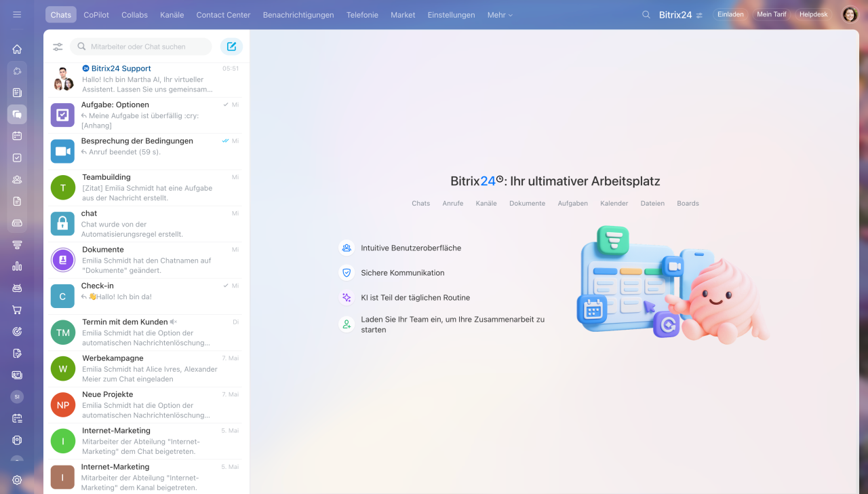Open the booking calendar list sidebar icon
The width and height of the screenshot is (868, 494).
[x=17, y=418]
